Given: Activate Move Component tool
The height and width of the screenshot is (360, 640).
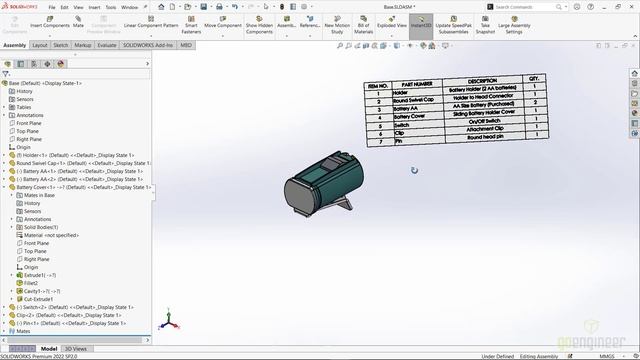Looking at the screenshot, I should [222, 22].
